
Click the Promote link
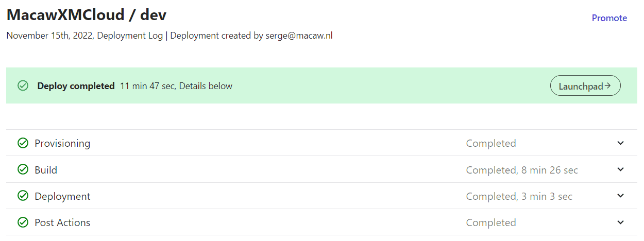(609, 18)
